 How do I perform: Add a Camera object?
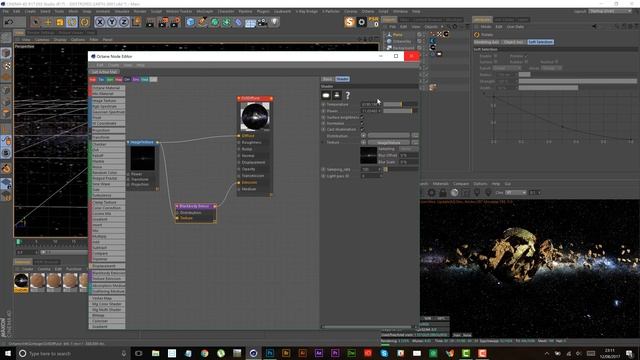(262, 22)
